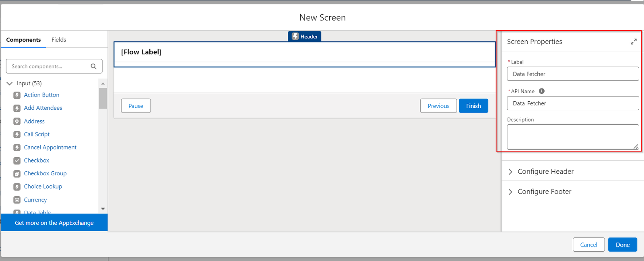Click the Screen Properties heading

(535, 41)
